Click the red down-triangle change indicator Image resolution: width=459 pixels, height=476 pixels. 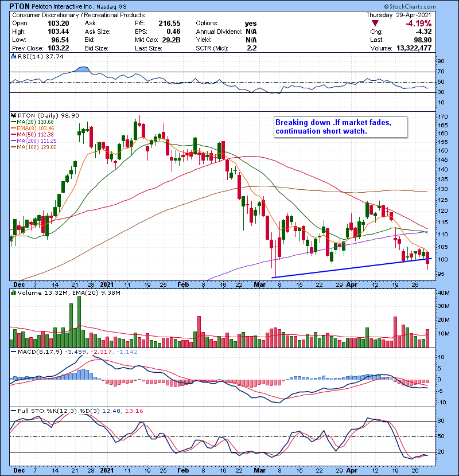[375, 24]
